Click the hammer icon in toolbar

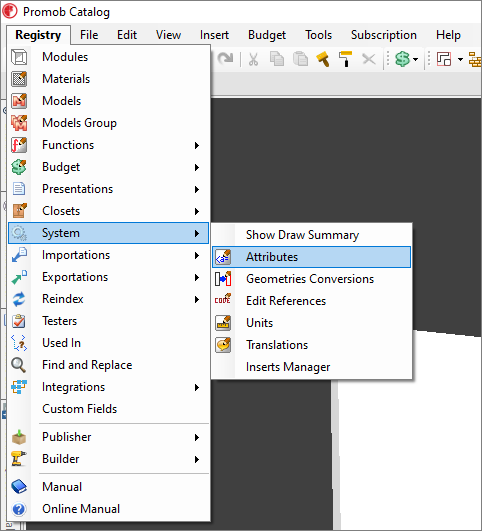(323, 59)
